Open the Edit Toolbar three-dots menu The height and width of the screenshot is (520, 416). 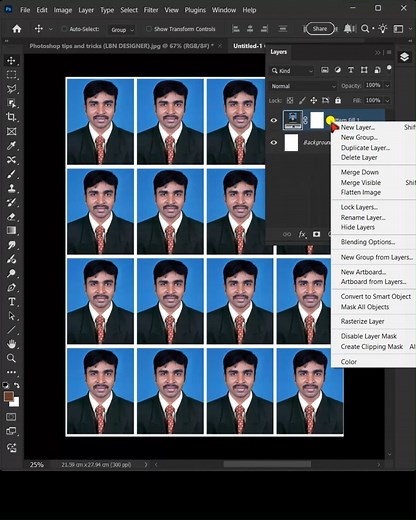(11, 372)
